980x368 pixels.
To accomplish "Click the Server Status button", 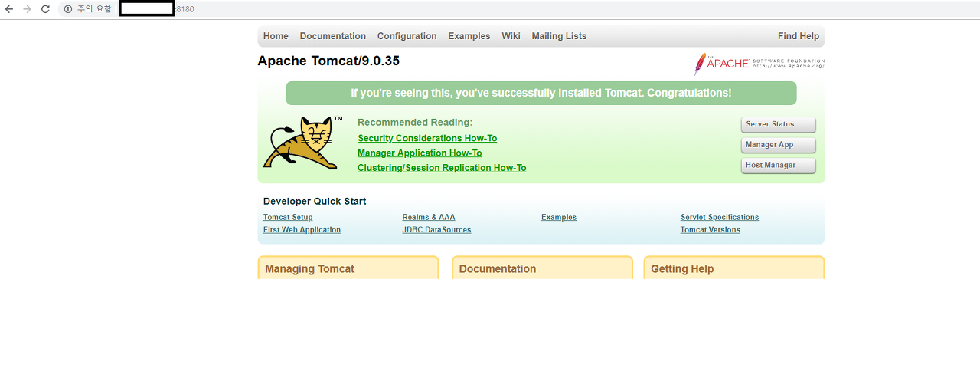I will click(778, 124).
